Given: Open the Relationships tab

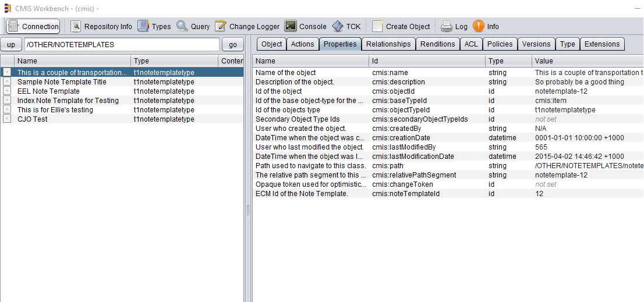Looking at the screenshot, I should [388, 44].
